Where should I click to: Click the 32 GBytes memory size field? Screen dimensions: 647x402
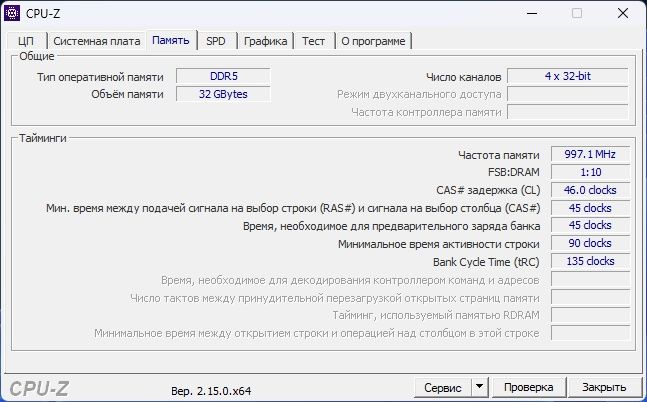[223, 94]
